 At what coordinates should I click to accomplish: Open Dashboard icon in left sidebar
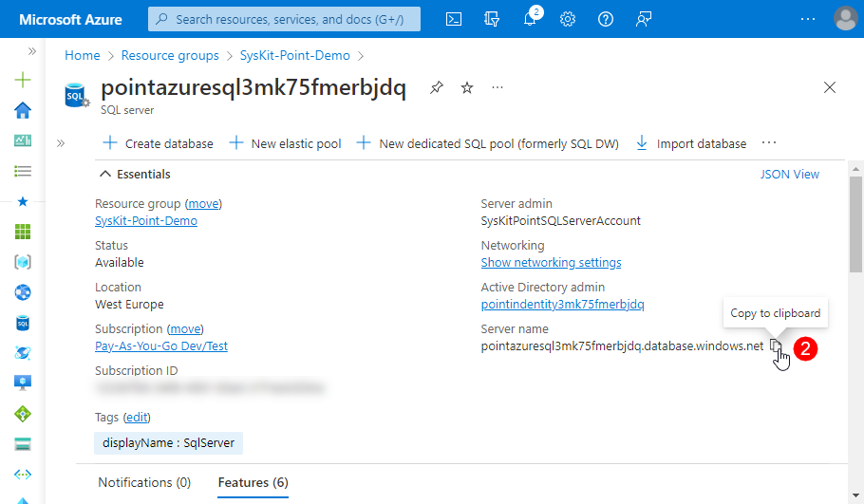pyautogui.click(x=23, y=141)
